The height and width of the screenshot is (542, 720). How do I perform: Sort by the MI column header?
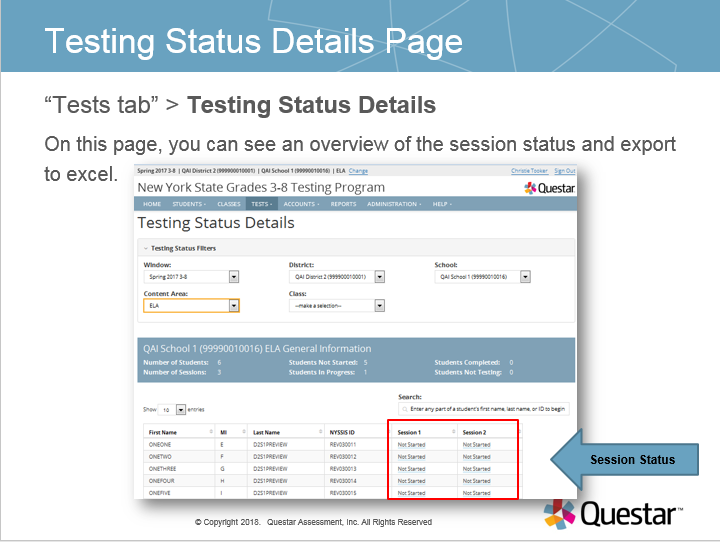point(231,432)
